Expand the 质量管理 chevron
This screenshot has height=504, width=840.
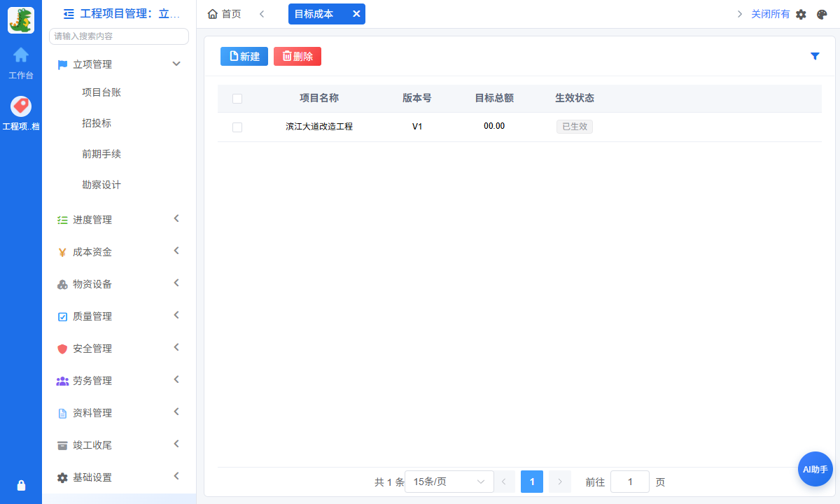point(176,315)
